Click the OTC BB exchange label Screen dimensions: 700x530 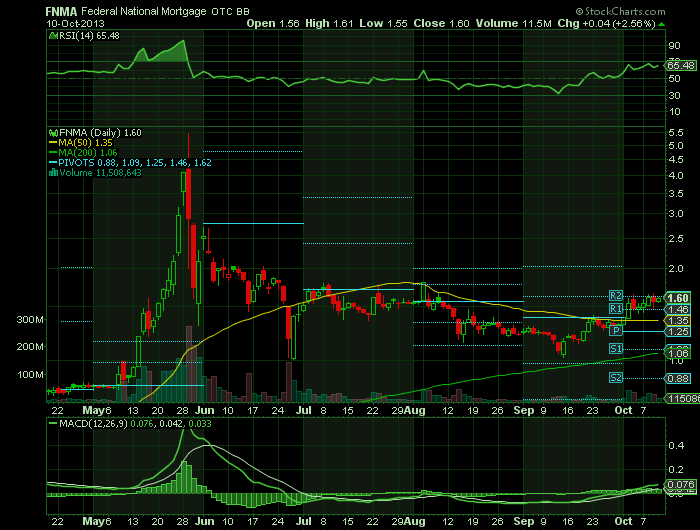coord(230,12)
